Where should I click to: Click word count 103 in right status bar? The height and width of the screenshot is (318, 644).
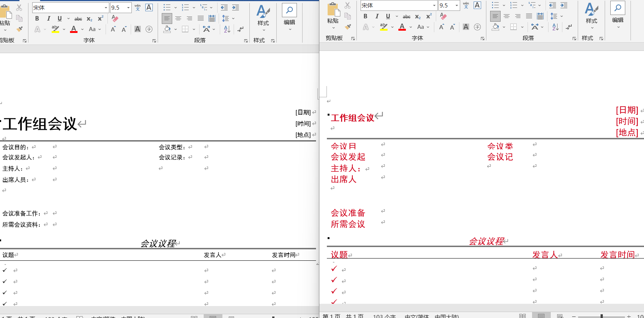point(384,317)
